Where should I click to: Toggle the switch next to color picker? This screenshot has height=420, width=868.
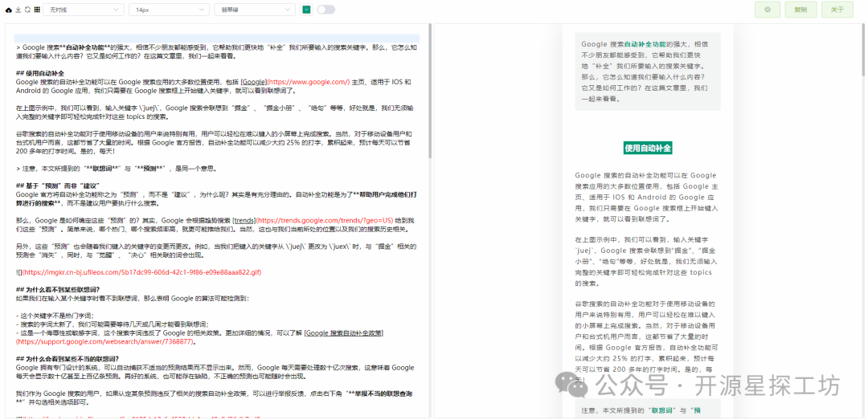click(x=325, y=10)
